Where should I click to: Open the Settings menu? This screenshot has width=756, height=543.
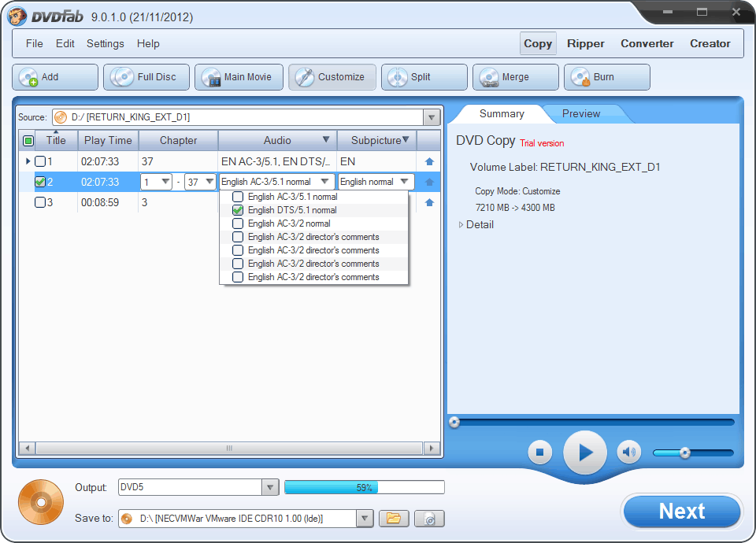point(105,44)
